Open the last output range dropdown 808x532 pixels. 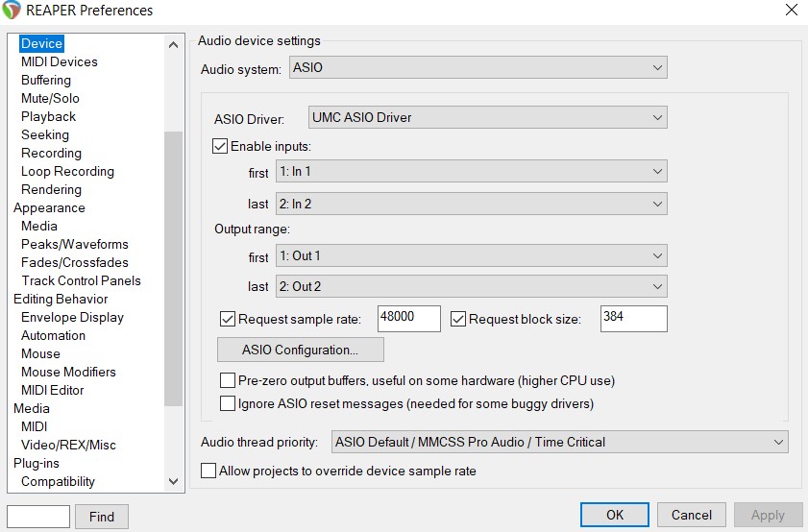(x=470, y=286)
